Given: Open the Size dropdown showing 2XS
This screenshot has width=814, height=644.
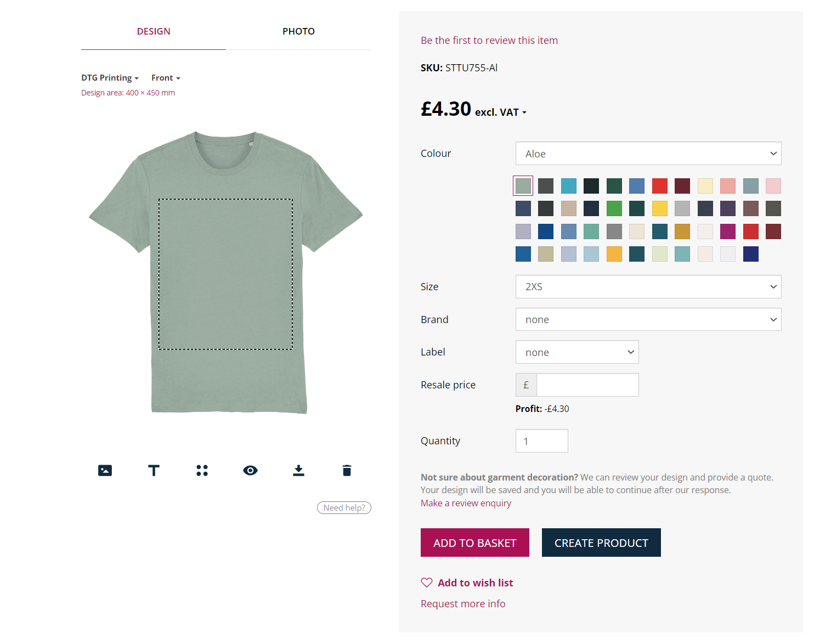Looking at the screenshot, I should click(x=648, y=286).
